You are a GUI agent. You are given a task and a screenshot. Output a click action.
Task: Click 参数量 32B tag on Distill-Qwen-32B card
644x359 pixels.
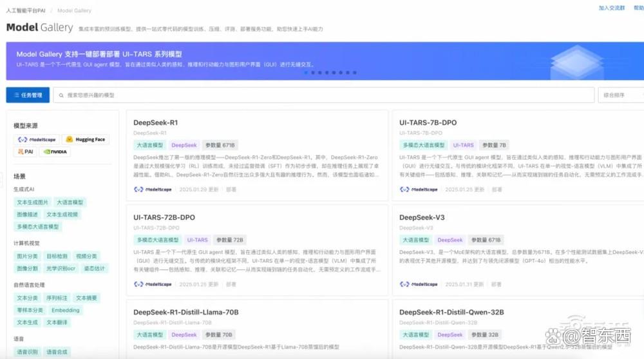click(x=485, y=335)
